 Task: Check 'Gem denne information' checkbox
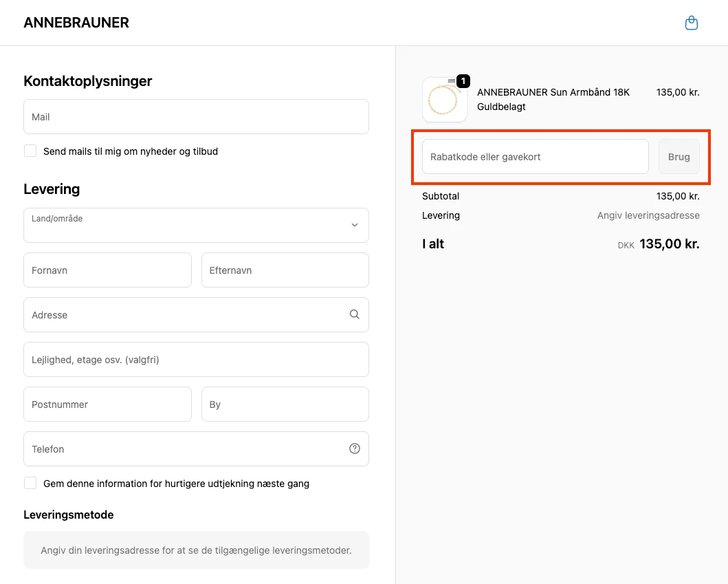click(30, 483)
